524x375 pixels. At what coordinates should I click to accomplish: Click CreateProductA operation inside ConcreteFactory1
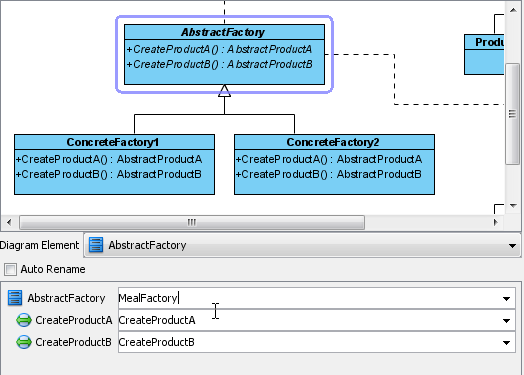109,159
